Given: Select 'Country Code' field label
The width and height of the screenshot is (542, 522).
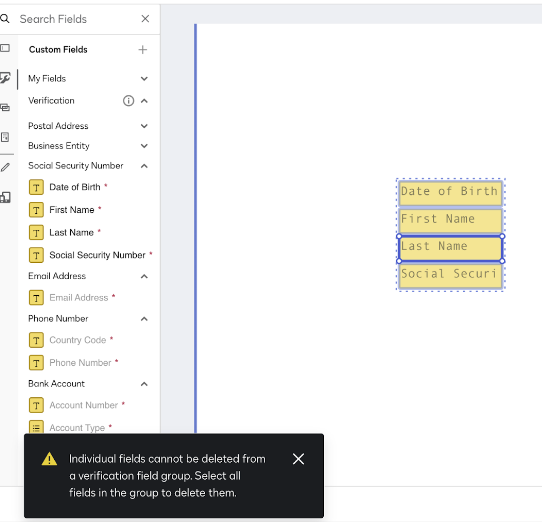Looking at the screenshot, I should point(77,340).
